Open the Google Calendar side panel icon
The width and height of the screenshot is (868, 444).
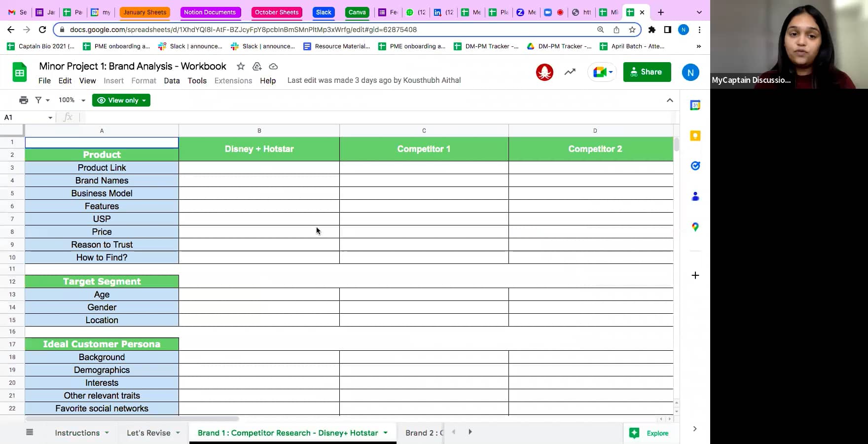695,105
